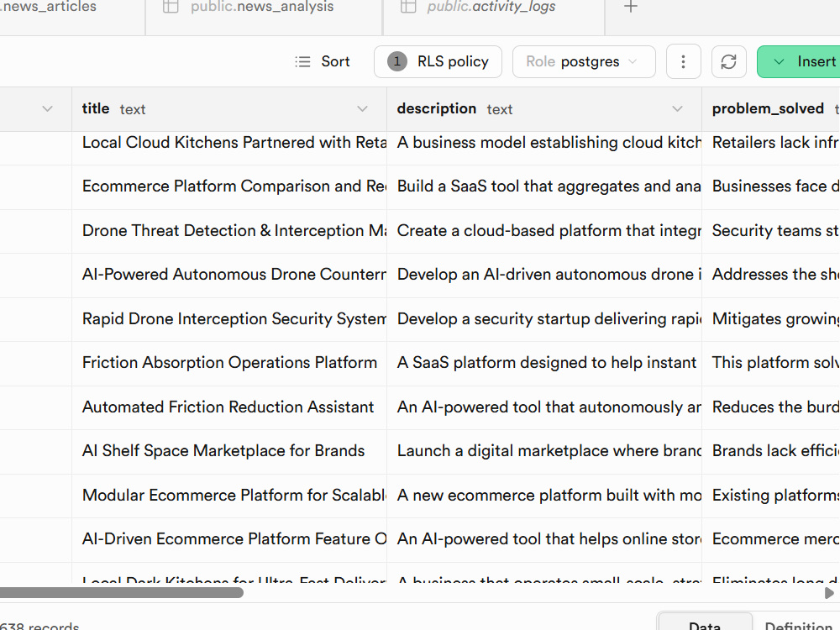This screenshot has width=840, height=630.
Task: Select cell 'Ecommerce Platform Comparison and Re'
Action: 229,186
